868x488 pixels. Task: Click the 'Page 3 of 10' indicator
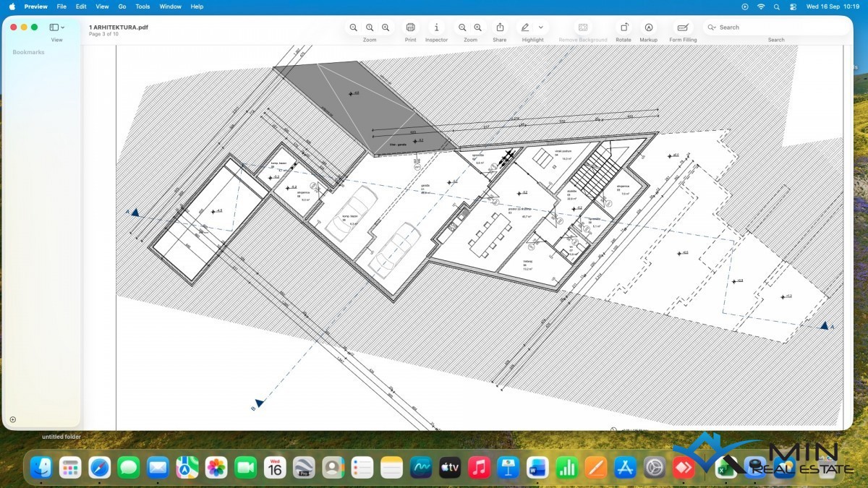pos(103,34)
